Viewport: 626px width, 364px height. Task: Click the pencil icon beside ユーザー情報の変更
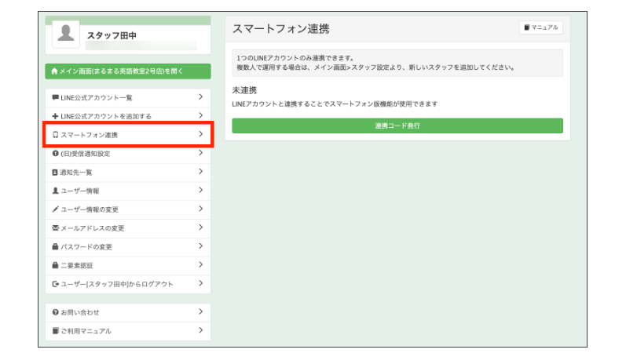(x=55, y=209)
